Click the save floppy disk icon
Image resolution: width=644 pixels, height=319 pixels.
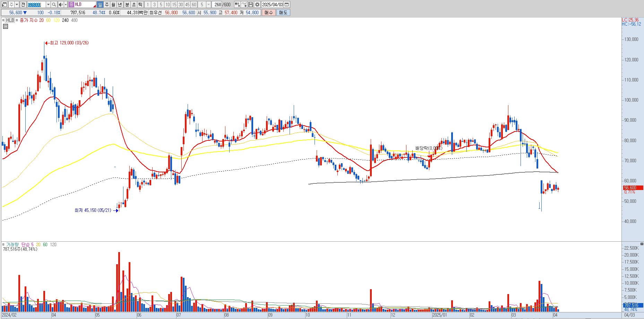pos(251,5)
